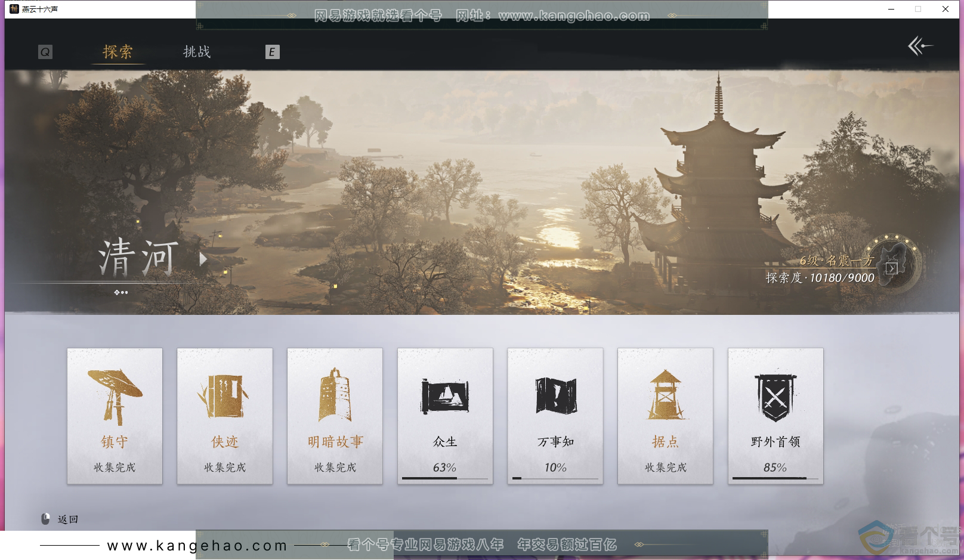Click the 镇守 card label
The height and width of the screenshot is (560, 964).
coord(115,442)
